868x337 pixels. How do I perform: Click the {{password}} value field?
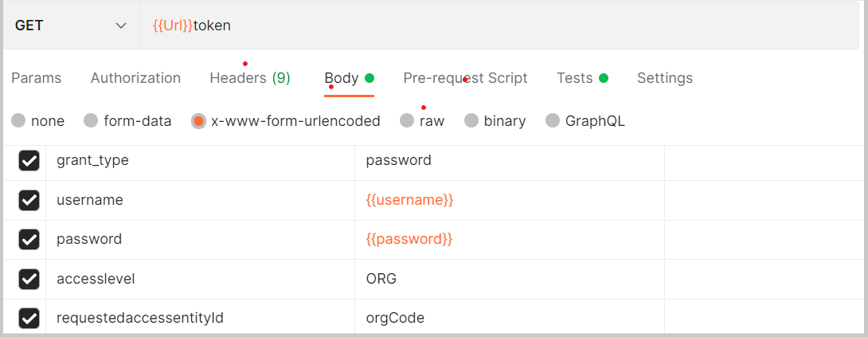pos(510,239)
